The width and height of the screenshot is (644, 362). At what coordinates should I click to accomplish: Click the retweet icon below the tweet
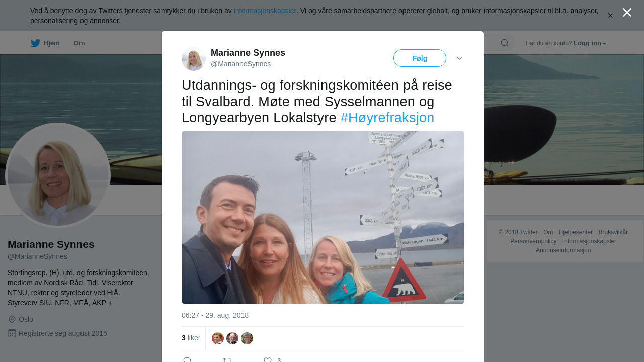click(x=227, y=360)
